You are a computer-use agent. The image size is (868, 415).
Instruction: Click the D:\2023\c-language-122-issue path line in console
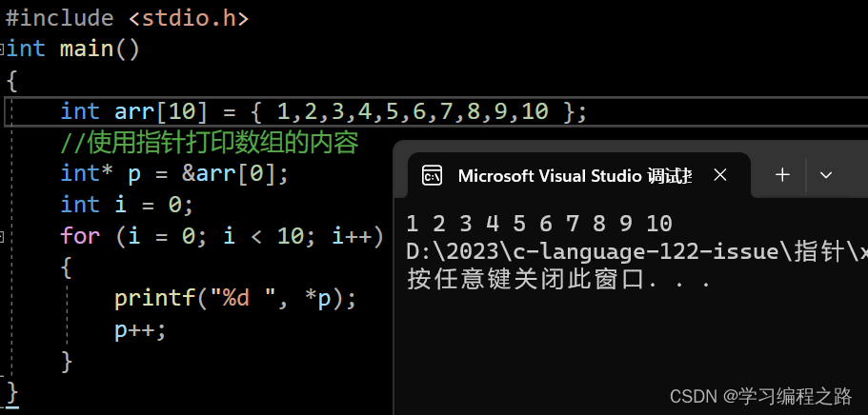(x=636, y=252)
